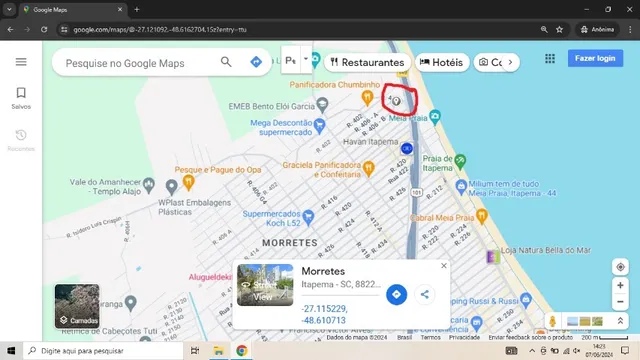Open the Recentes history panel
Image resolution: width=640 pixels, height=360 pixels.
pos(21,140)
